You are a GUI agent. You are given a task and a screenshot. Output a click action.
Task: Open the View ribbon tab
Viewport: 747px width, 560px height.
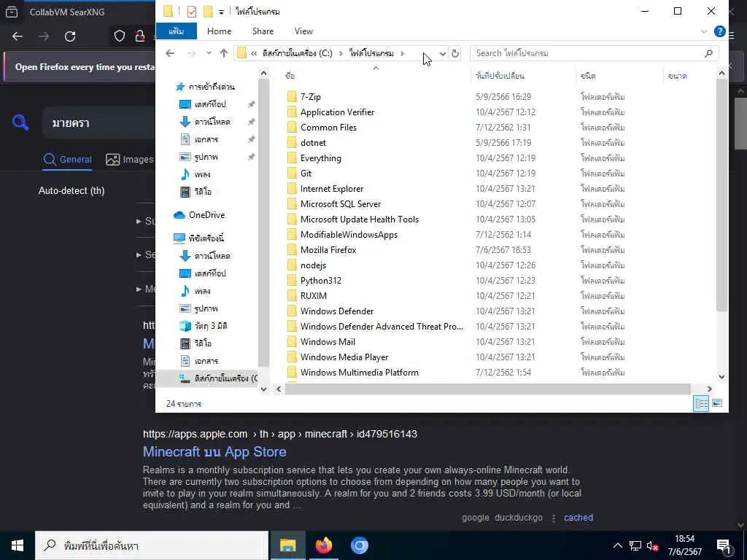click(x=303, y=31)
